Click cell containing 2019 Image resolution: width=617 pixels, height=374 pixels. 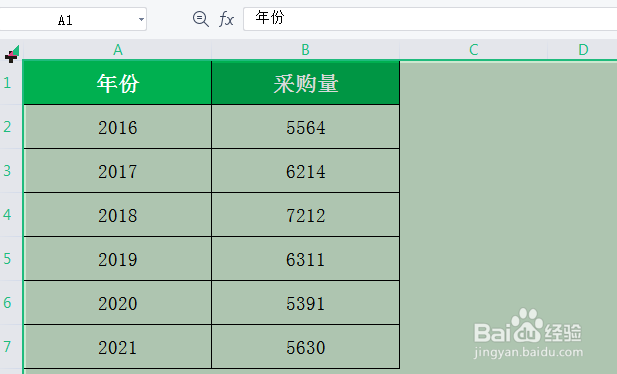point(117,259)
